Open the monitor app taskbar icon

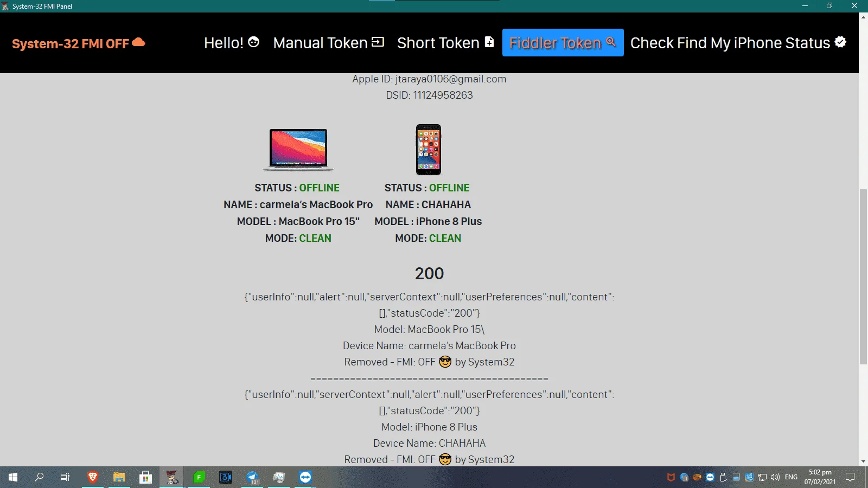click(279, 477)
